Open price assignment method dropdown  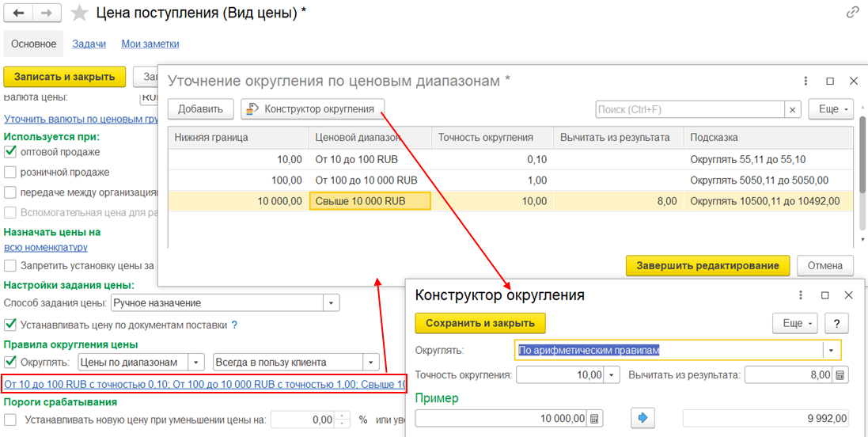(332, 302)
